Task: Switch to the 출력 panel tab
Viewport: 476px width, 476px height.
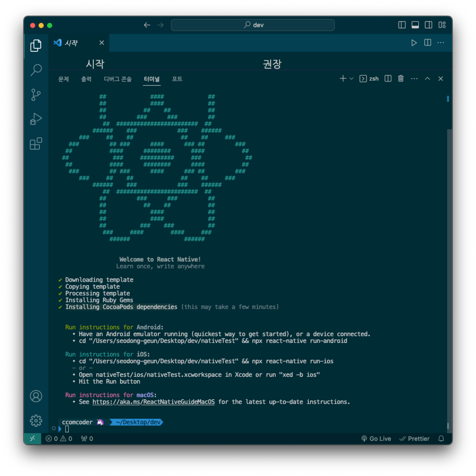Action: [x=86, y=79]
